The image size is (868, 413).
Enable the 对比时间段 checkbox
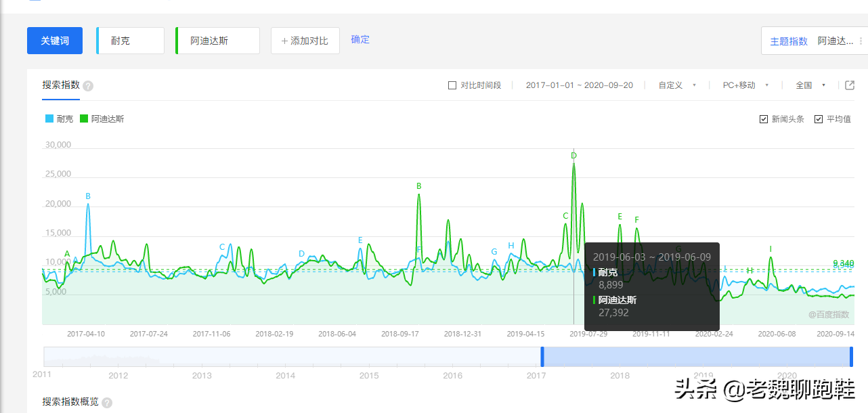(451, 85)
